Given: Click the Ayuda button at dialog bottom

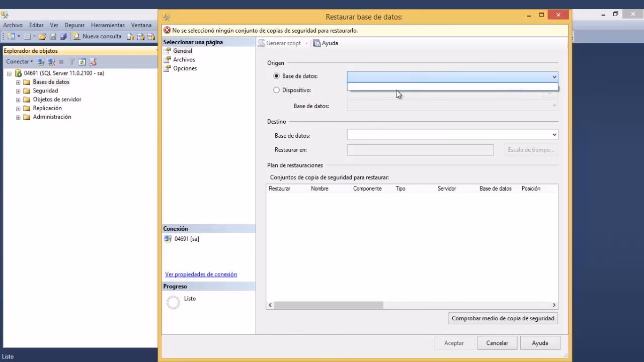Looking at the screenshot, I should [x=540, y=343].
